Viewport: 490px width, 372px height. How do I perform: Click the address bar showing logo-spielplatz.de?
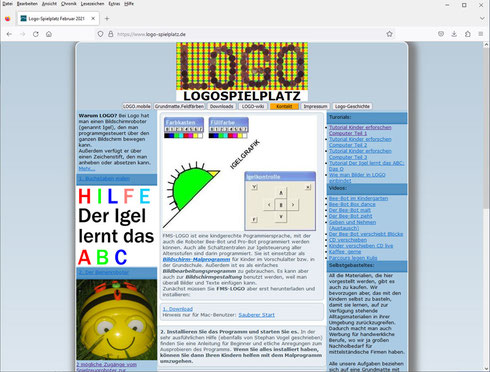(x=245, y=34)
